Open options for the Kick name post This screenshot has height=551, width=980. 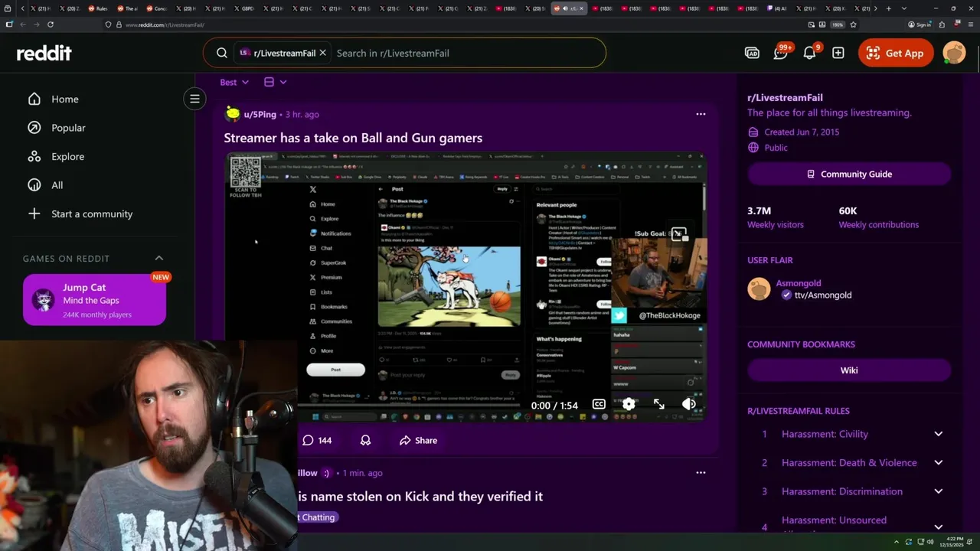(x=701, y=473)
